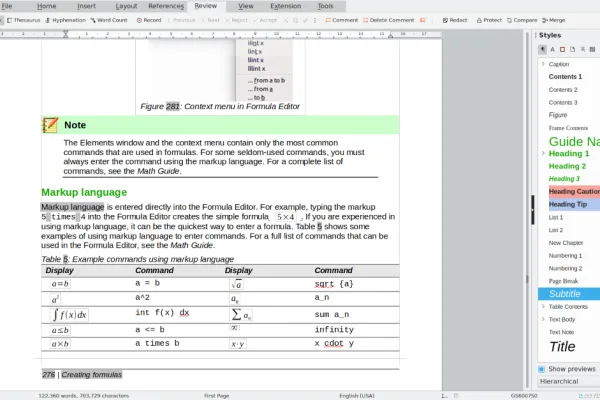Click the right indent marker on ruler
This screenshot has width=600, height=400.
390,36
